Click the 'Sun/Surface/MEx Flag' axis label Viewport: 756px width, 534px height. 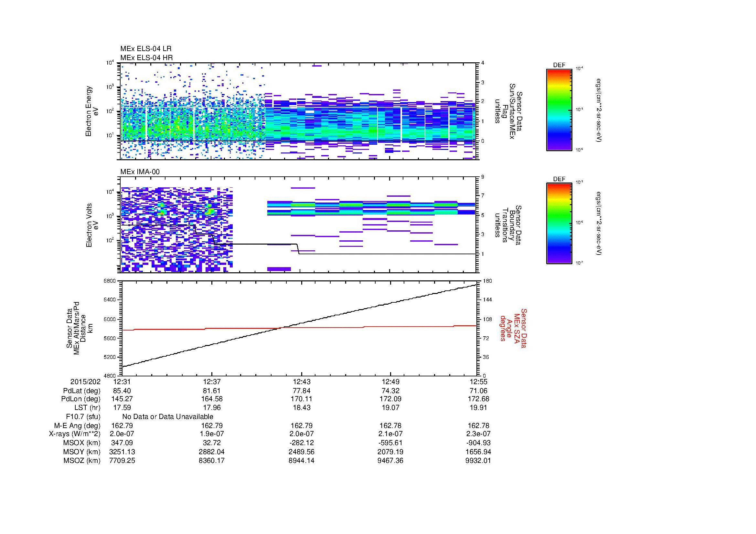(x=508, y=111)
